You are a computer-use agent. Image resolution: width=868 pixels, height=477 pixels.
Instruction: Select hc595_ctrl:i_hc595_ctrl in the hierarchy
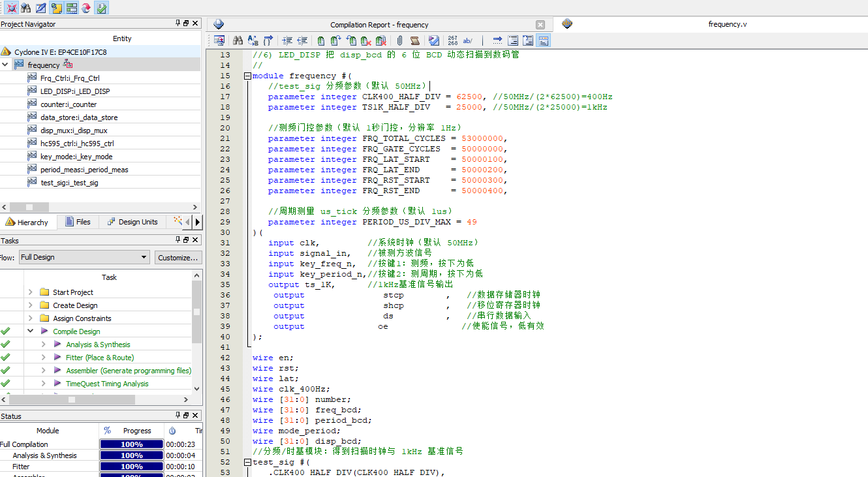point(77,144)
